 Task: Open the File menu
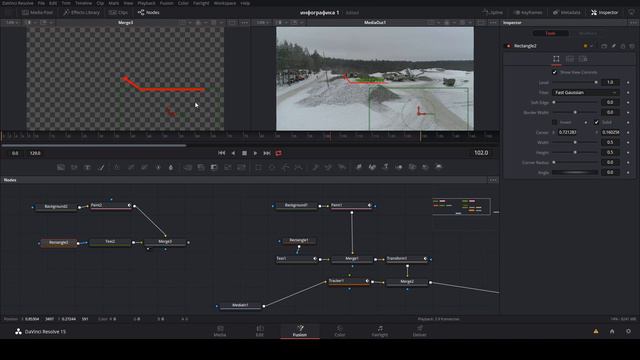tap(41, 3)
